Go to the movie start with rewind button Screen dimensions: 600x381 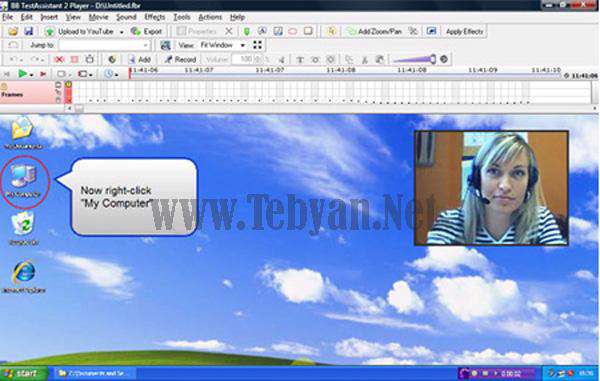[x=7, y=74]
